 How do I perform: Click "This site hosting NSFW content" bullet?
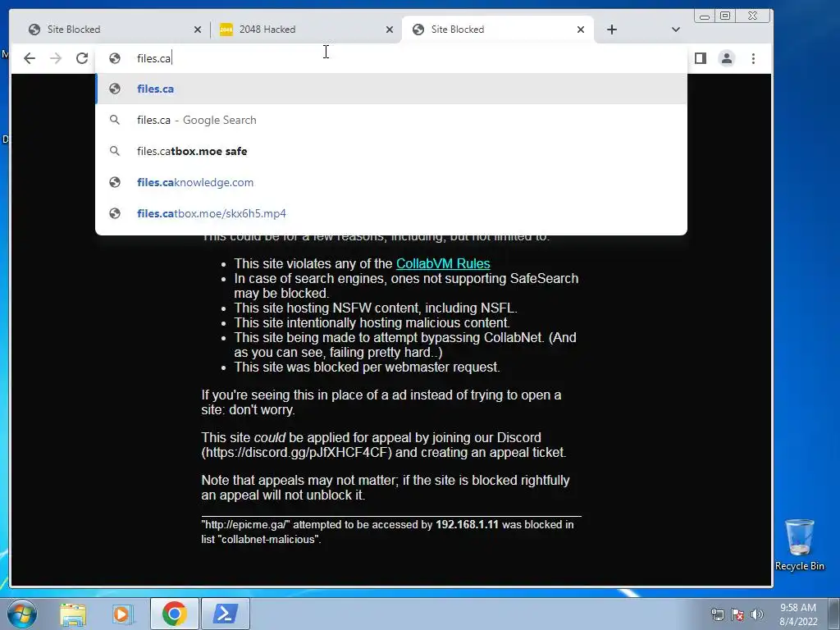coord(376,308)
